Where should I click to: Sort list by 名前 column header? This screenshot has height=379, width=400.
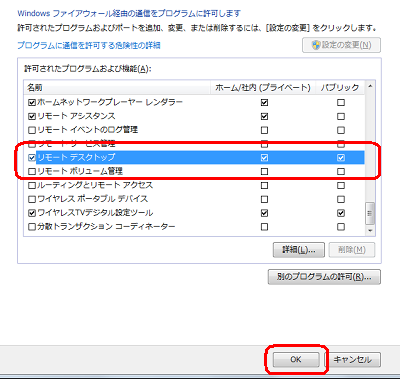pyautogui.click(x=117, y=87)
